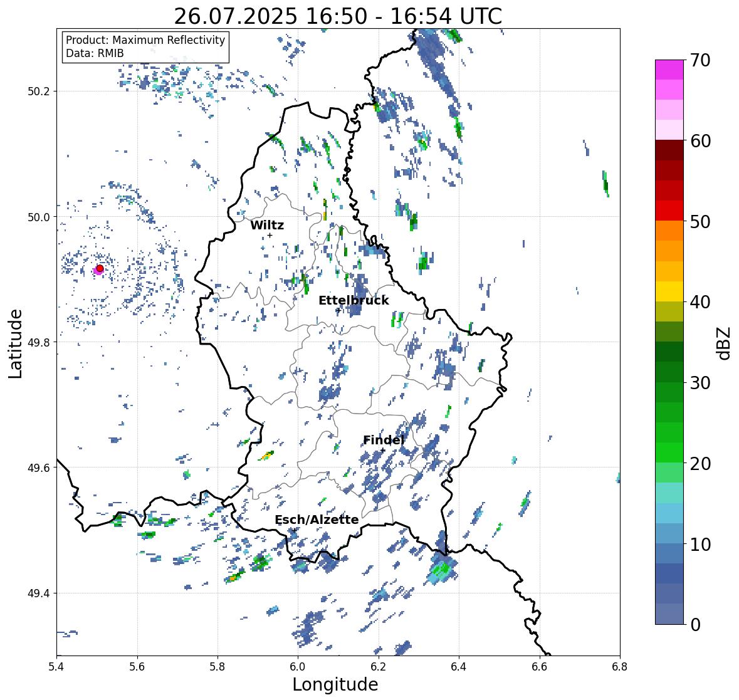
Task: Click the bright red colorbar segment above 50
Action: point(669,211)
